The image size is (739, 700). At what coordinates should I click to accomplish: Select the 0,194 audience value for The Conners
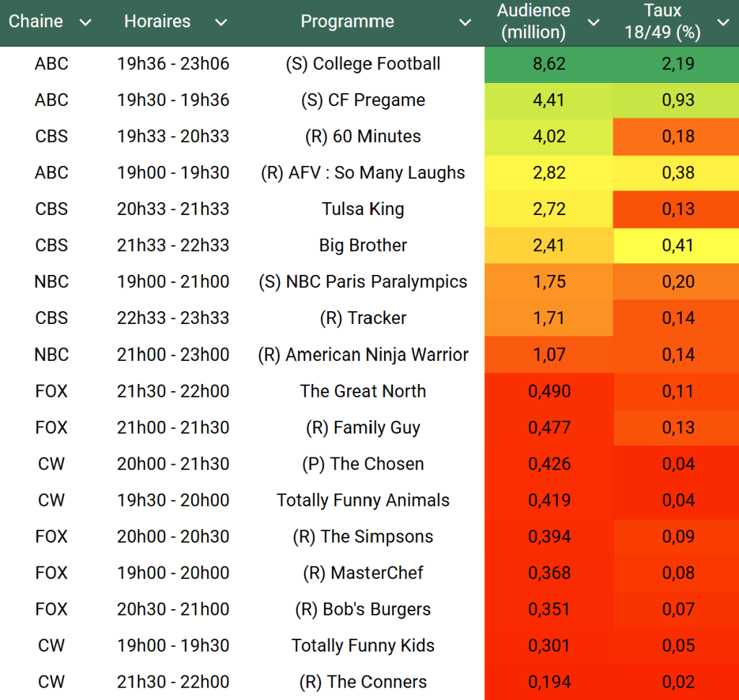(548, 682)
